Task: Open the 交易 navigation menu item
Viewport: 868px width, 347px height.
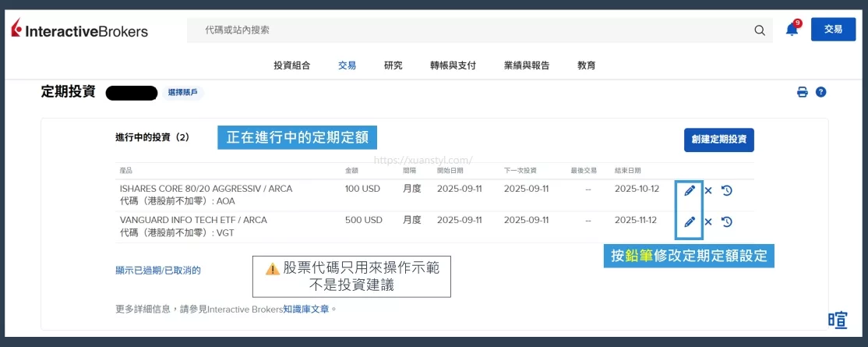Action: click(x=347, y=66)
